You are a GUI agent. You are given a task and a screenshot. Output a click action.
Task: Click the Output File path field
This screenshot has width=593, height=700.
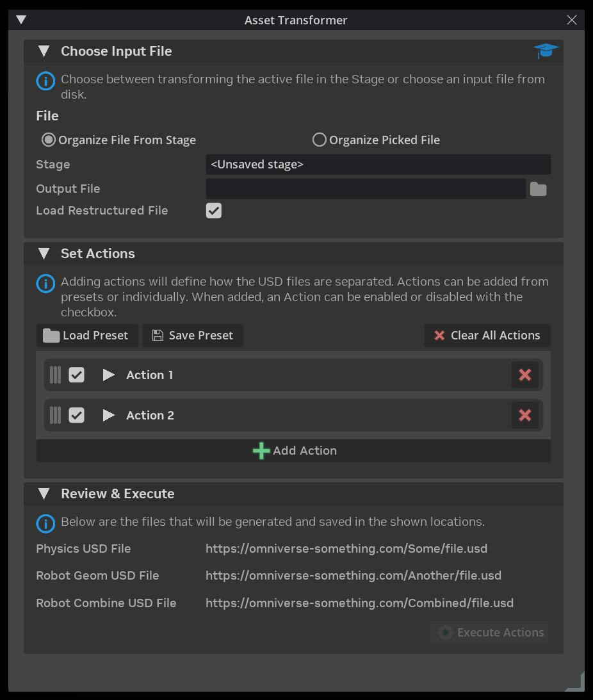tap(365, 189)
